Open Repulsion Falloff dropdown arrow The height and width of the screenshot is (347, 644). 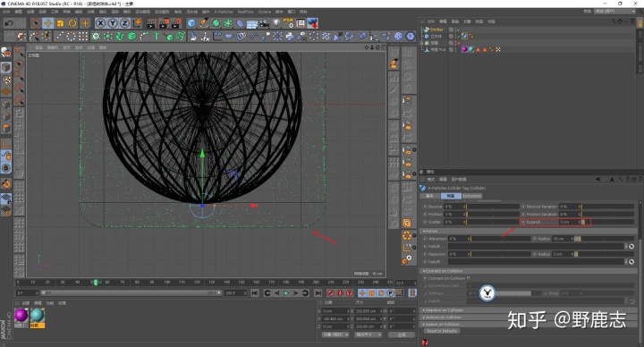(x=625, y=261)
